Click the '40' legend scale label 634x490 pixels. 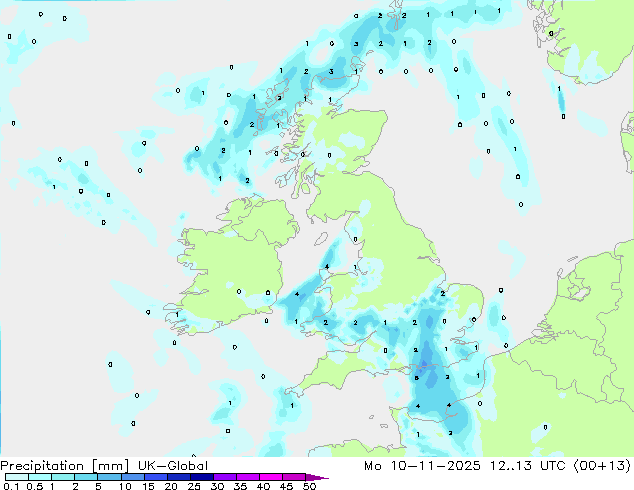click(264, 486)
